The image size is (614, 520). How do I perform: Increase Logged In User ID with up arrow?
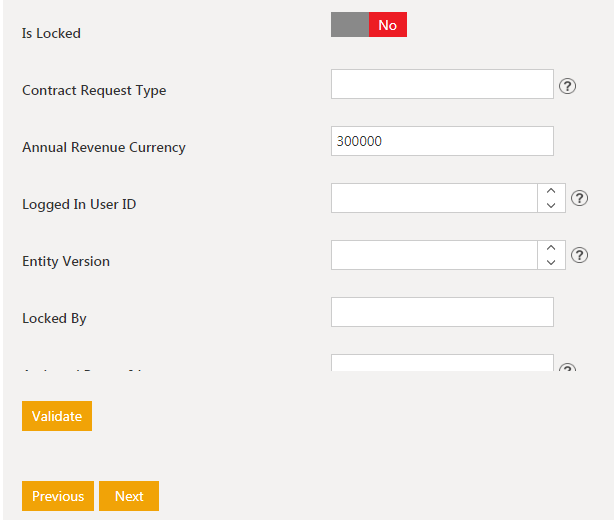click(551, 191)
